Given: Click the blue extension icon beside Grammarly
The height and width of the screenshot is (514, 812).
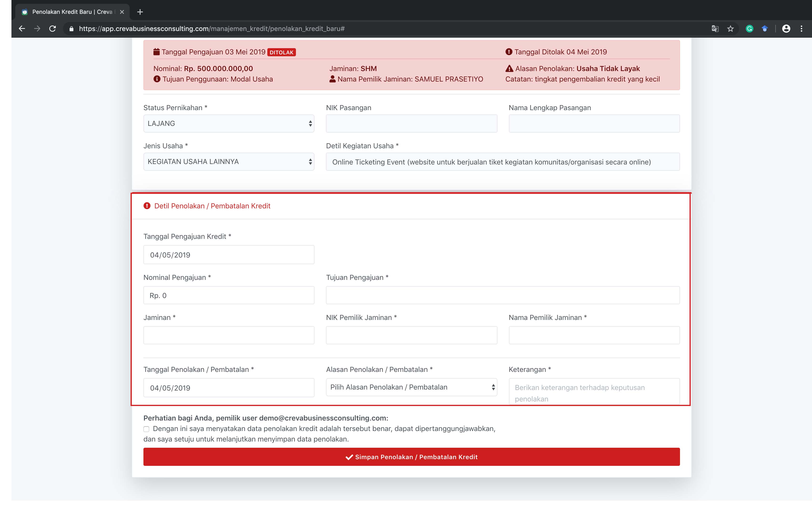Looking at the screenshot, I should [765, 29].
